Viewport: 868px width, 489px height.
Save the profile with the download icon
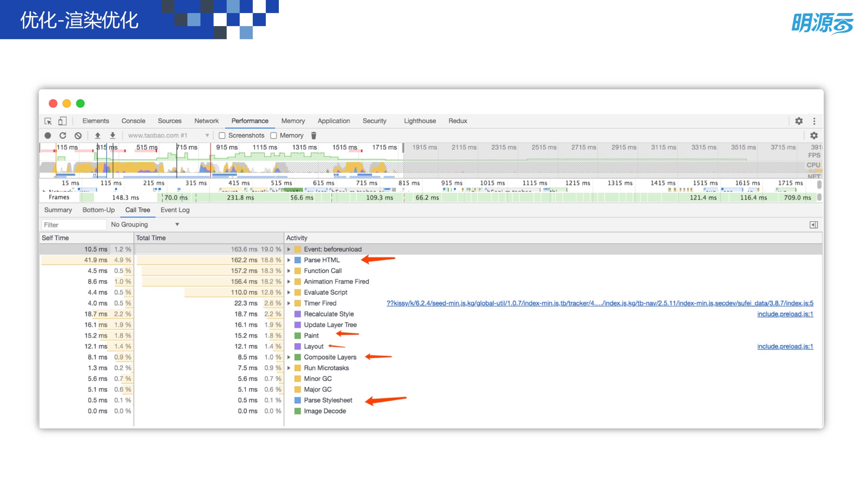112,135
